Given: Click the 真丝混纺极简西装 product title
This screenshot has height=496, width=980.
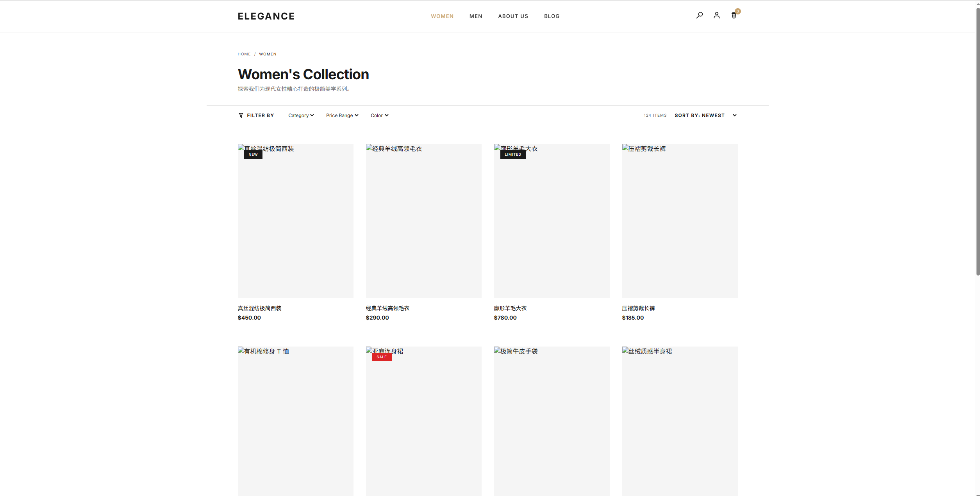Looking at the screenshot, I should [x=259, y=308].
